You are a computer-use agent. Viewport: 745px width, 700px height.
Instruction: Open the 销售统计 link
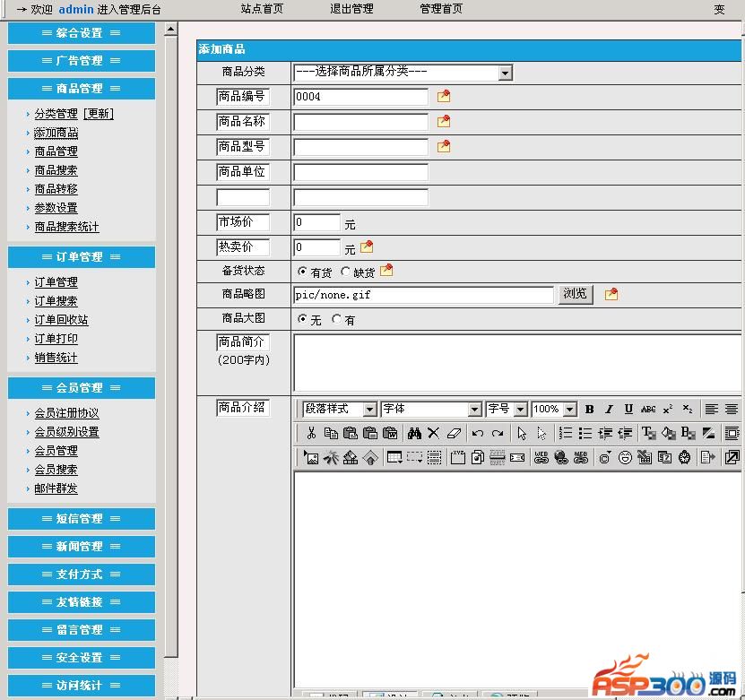56,359
